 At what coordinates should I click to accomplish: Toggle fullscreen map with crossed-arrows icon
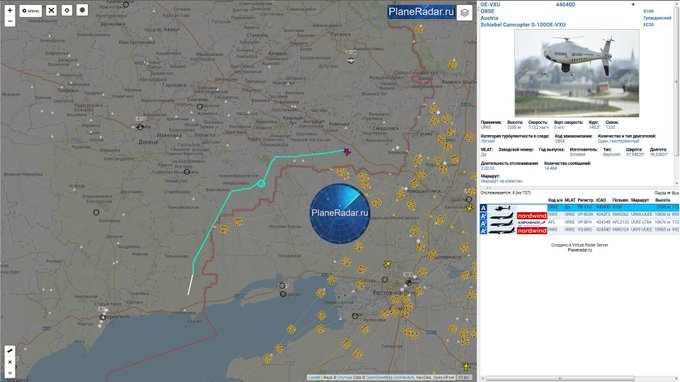[51, 10]
